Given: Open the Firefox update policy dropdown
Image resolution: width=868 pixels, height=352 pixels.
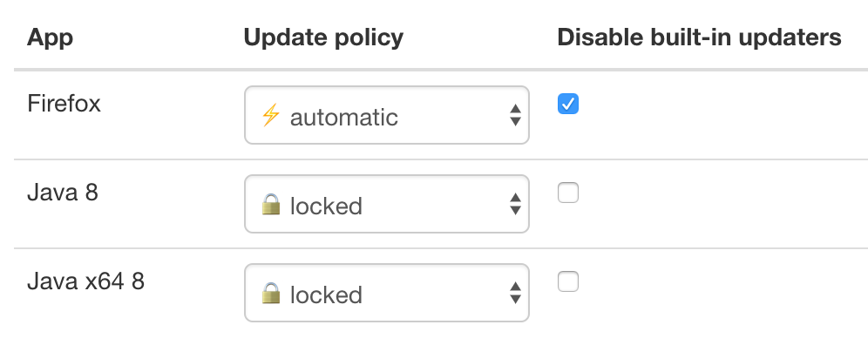Looking at the screenshot, I should pos(387,115).
